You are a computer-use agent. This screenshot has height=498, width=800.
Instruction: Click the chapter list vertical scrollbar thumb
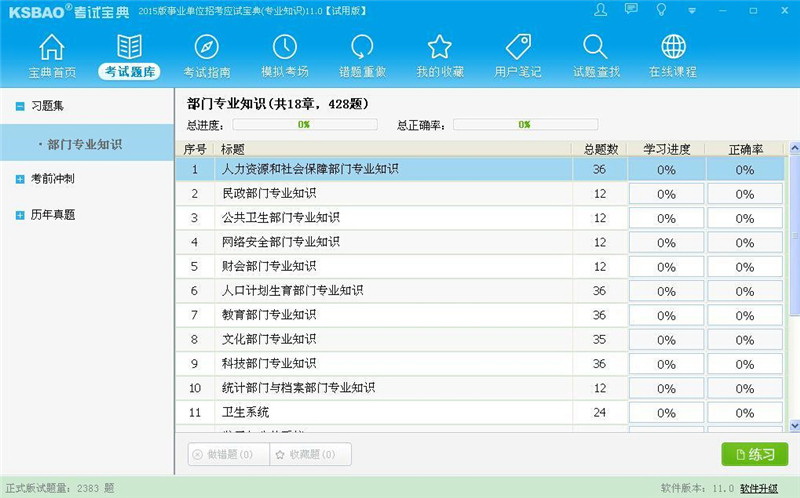click(794, 235)
